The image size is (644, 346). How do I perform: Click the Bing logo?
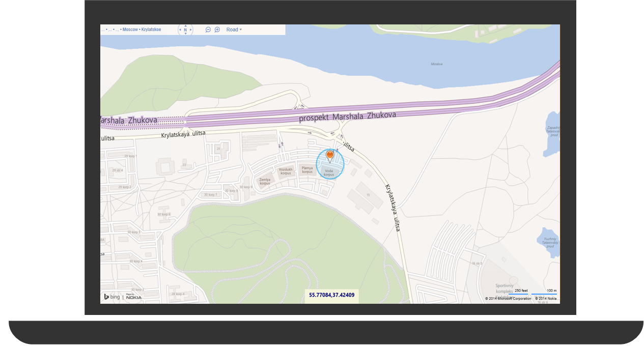click(x=112, y=297)
